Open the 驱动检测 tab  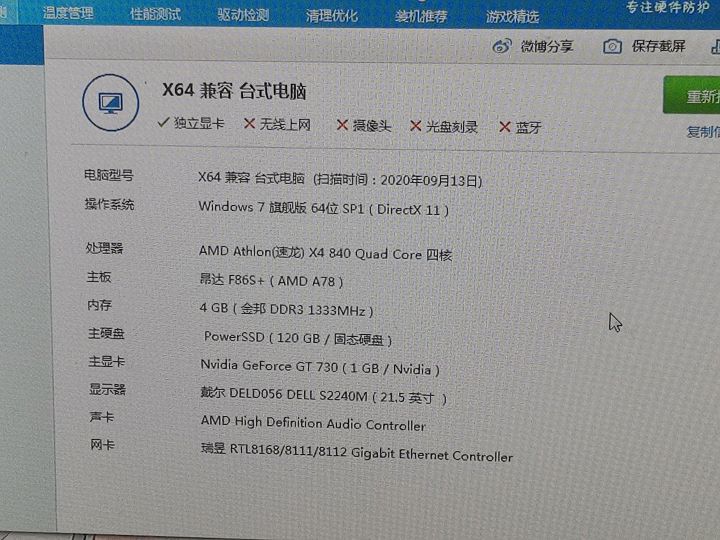click(243, 15)
